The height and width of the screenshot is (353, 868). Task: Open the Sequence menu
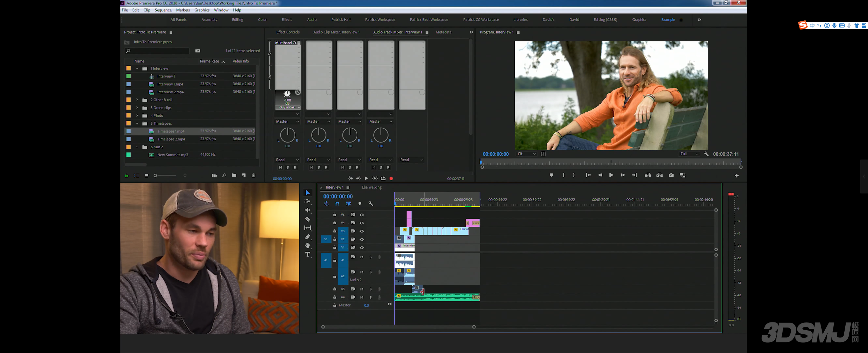[x=163, y=10]
